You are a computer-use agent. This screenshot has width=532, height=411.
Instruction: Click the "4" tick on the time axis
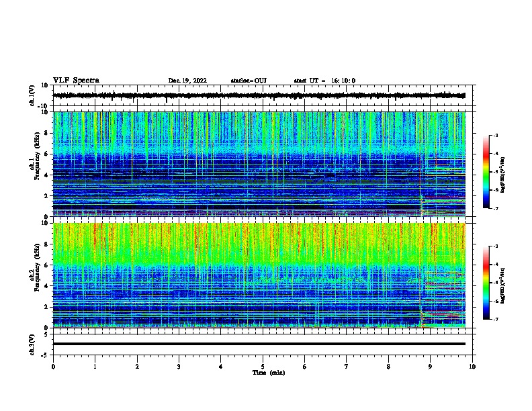pyautogui.click(x=221, y=367)
